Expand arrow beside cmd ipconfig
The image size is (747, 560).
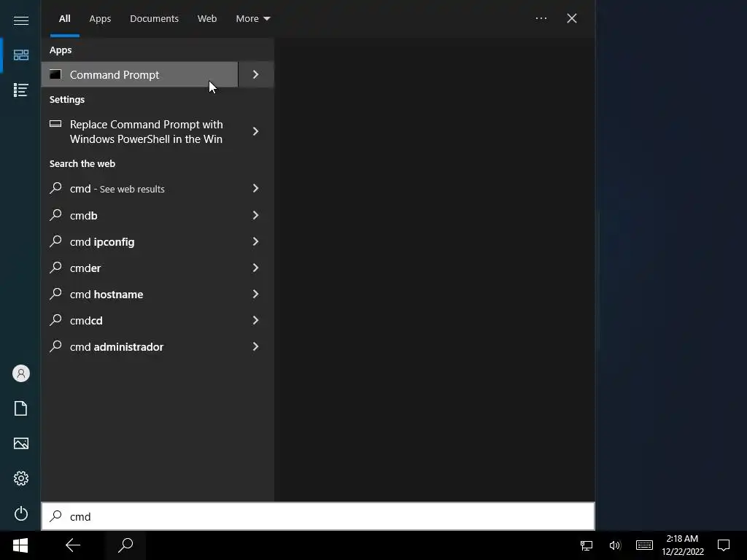point(256,241)
